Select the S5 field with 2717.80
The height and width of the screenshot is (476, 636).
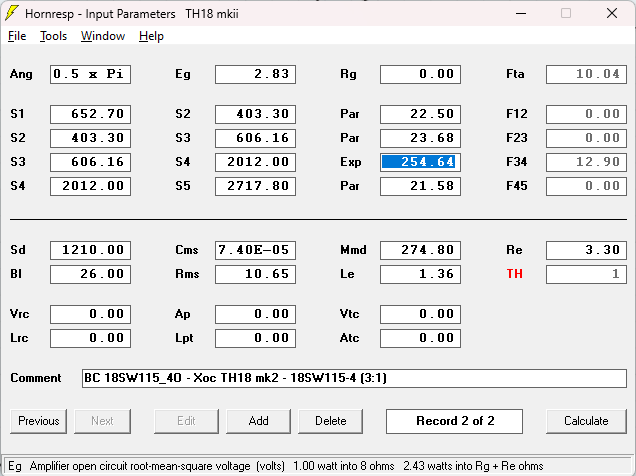click(x=256, y=186)
